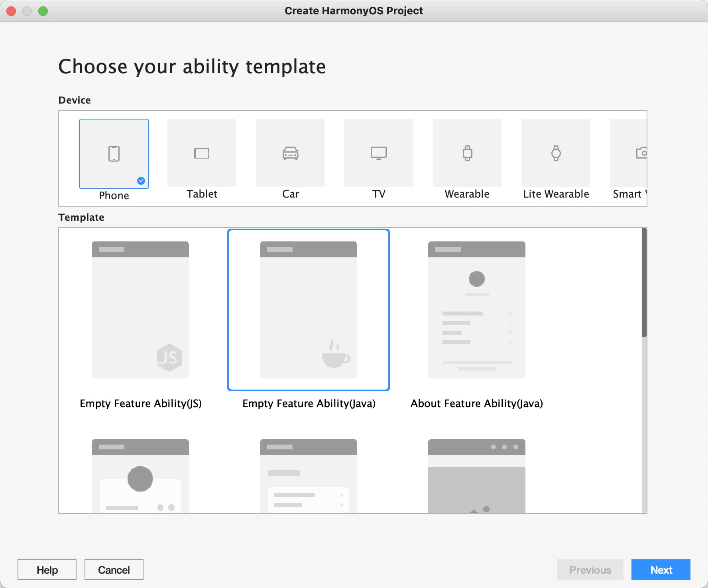Cancel the project creation dialog

click(x=114, y=570)
